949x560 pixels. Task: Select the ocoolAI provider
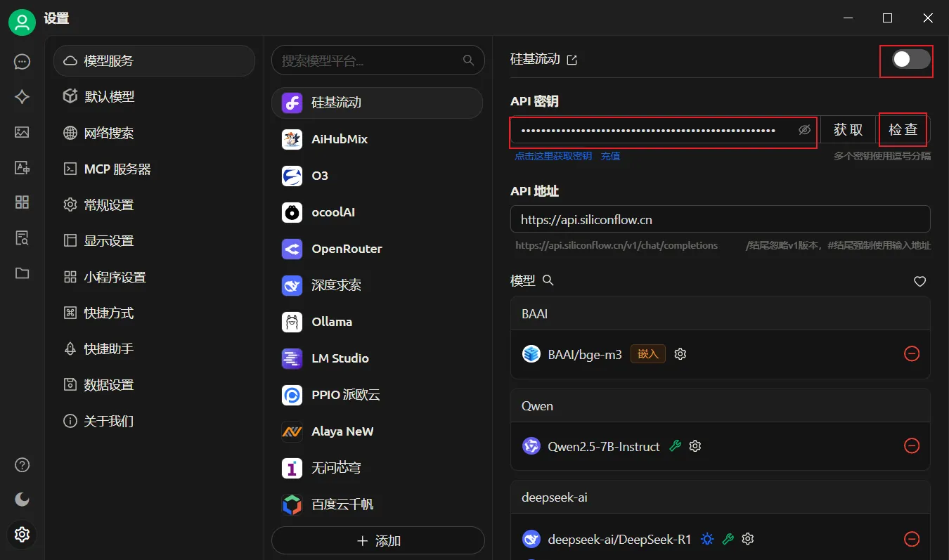(x=377, y=212)
